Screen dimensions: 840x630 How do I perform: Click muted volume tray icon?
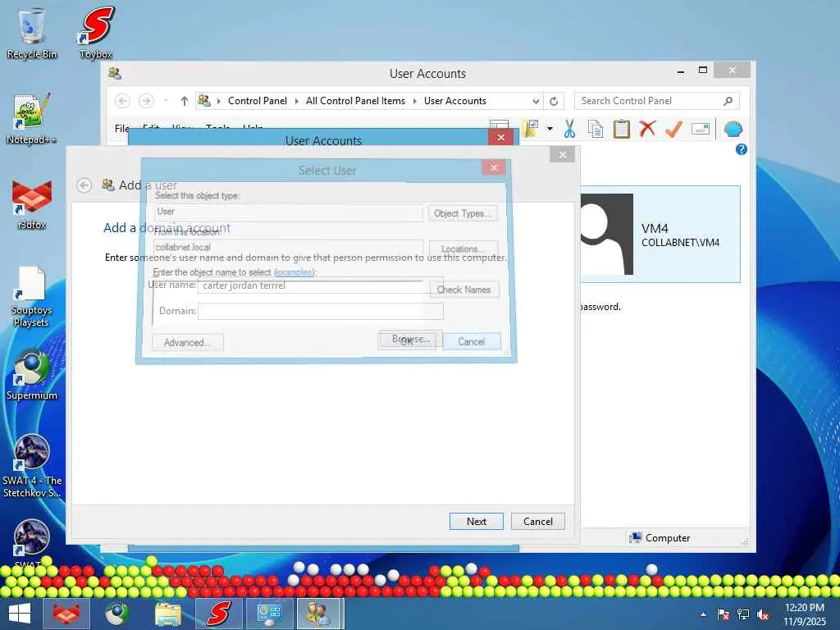(763, 614)
